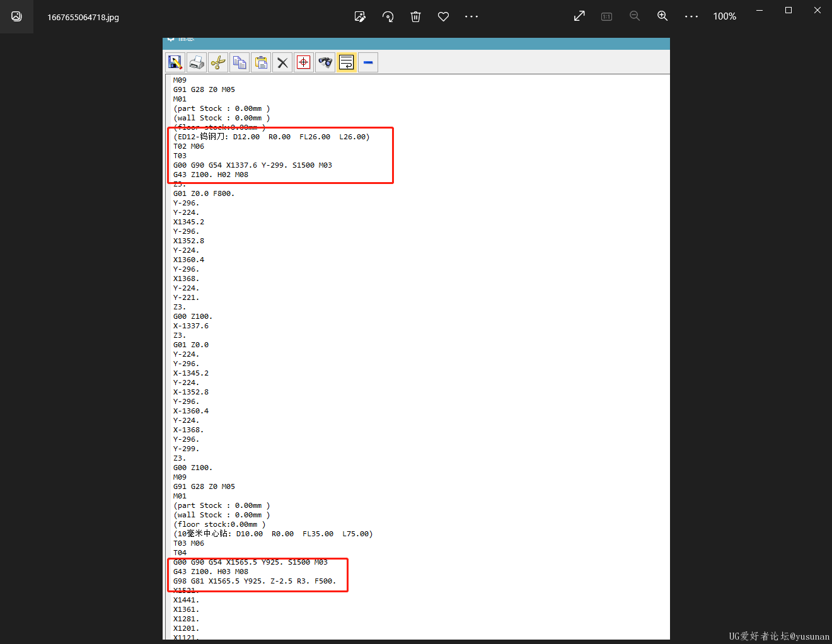Select the line 'X1345.2'

pyautogui.click(x=188, y=222)
